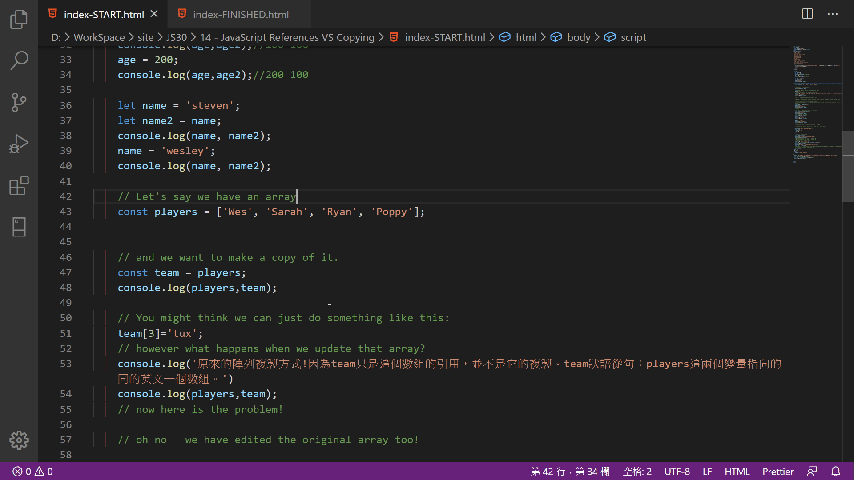The width and height of the screenshot is (854, 480).
Task: Open Source Control view
Action: point(19,102)
